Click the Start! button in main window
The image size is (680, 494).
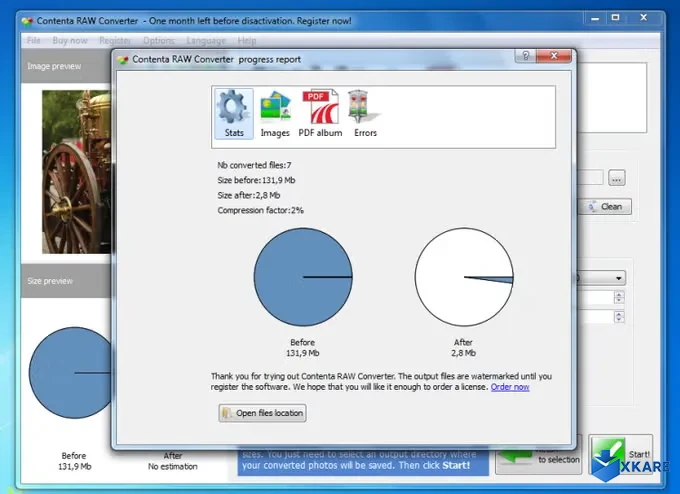621,455
